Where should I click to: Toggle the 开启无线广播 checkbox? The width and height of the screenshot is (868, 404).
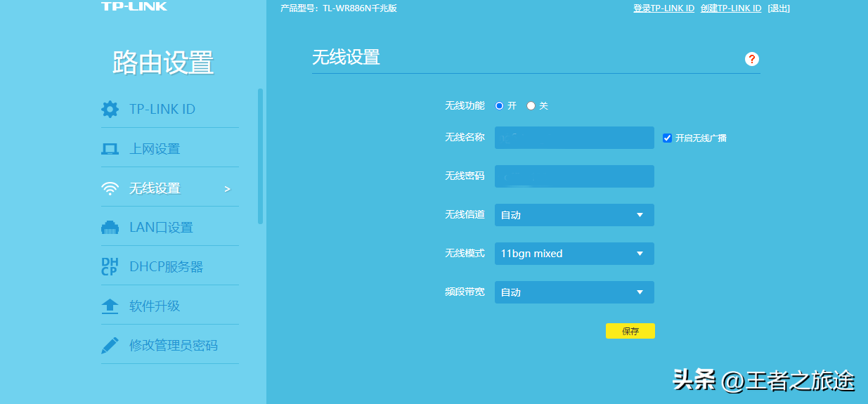(668, 138)
